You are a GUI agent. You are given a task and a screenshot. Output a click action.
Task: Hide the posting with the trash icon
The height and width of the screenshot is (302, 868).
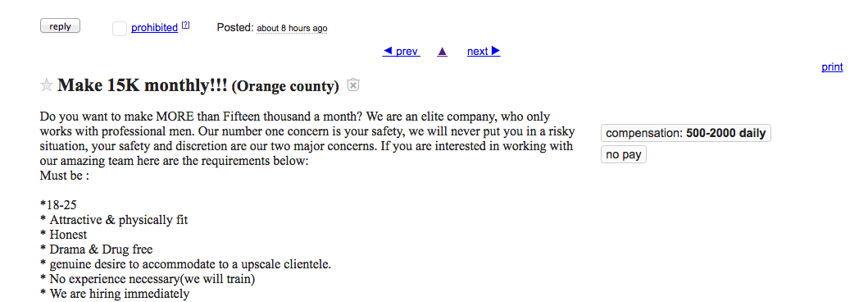coord(353,85)
